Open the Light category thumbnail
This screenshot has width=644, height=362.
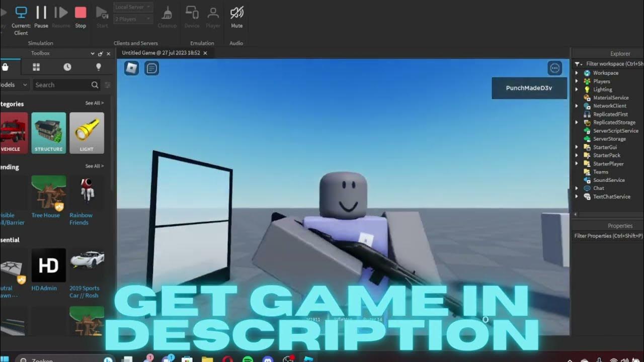point(87,133)
